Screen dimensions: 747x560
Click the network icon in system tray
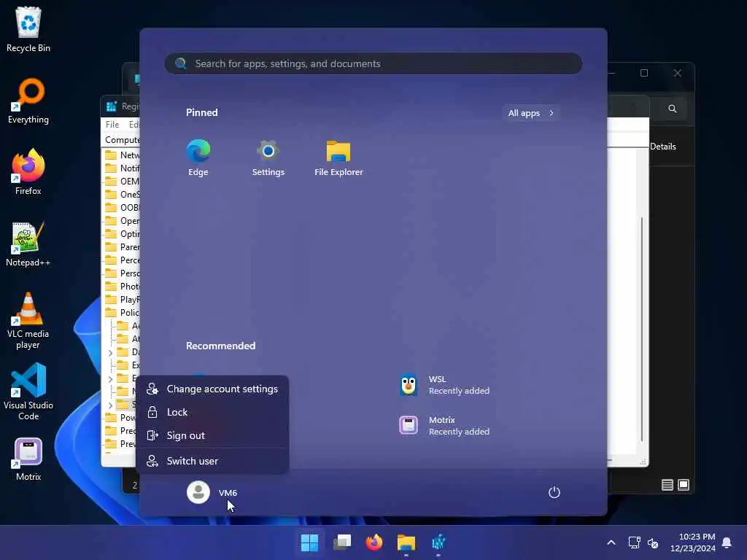coord(634,542)
